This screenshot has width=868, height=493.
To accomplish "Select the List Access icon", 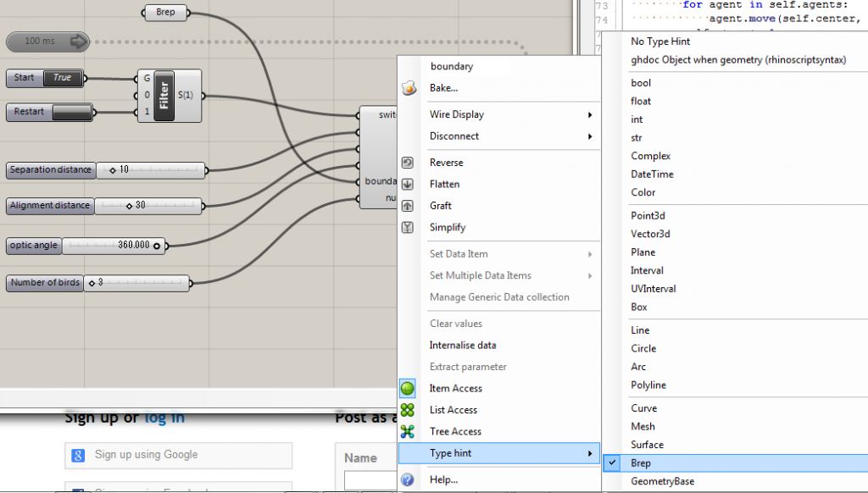I will pyautogui.click(x=408, y=410).
